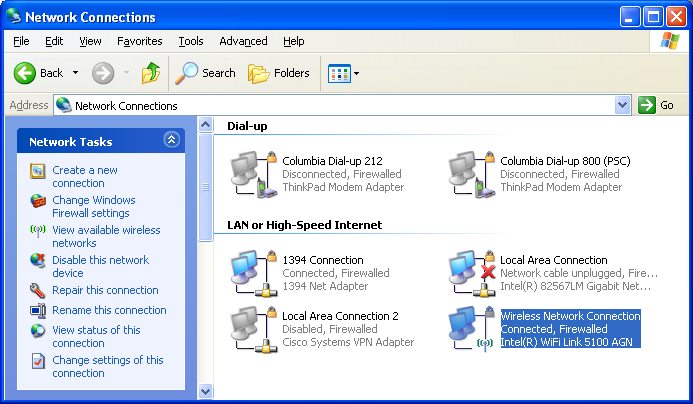Expand the Address bar dropdown

622,105
